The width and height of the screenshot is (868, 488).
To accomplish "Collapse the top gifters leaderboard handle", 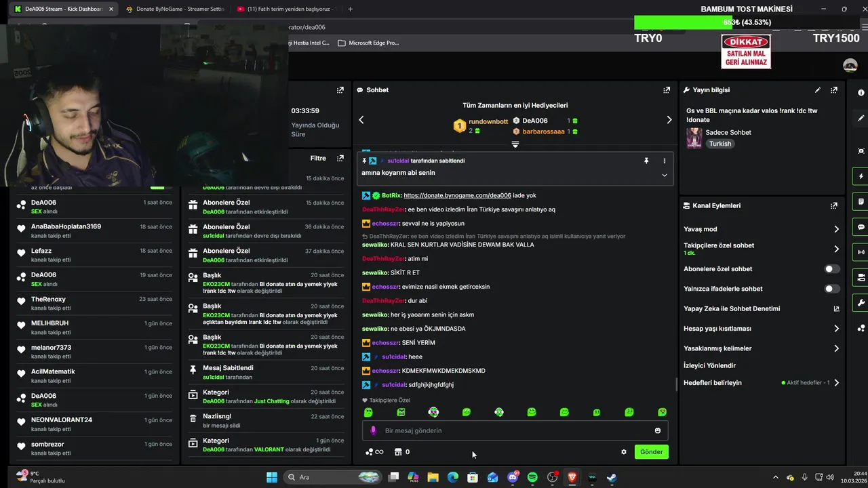I will click(x=515, y=144).
